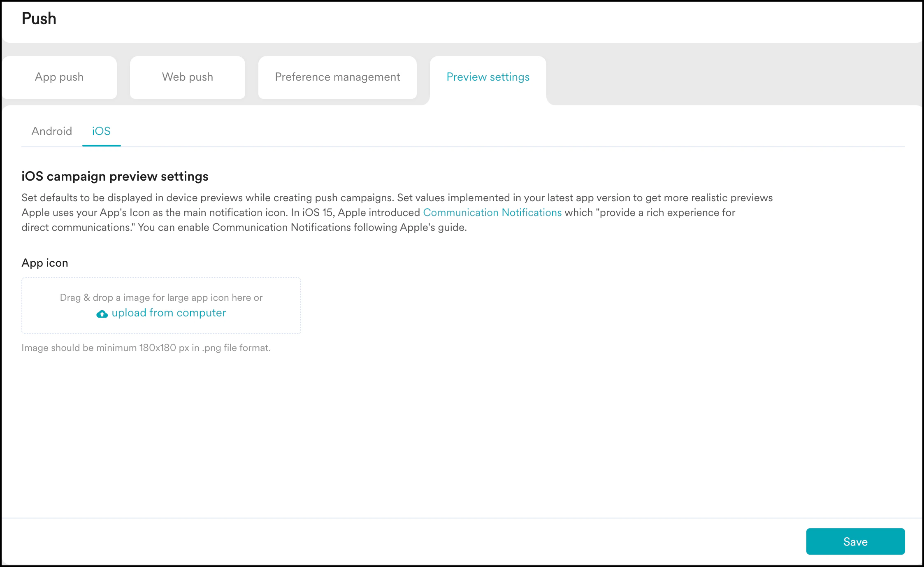Switch to the Android preview sub-tab
The width and height of the screenshot is (924, 567).
(x=52, y=131)
